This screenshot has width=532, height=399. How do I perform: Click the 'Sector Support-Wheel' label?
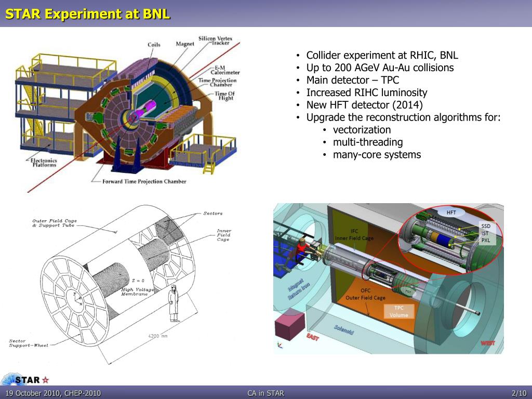coord(29,343)
